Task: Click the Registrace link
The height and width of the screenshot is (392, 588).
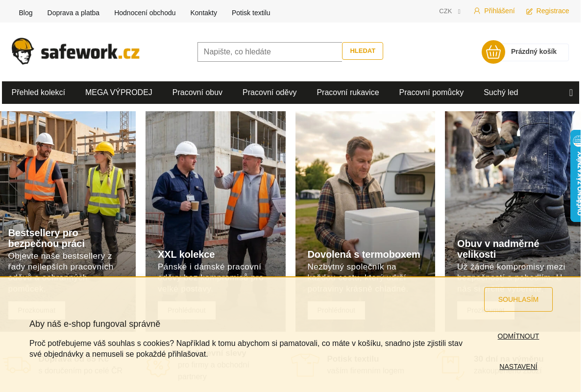Action: (x=553, y=11)
